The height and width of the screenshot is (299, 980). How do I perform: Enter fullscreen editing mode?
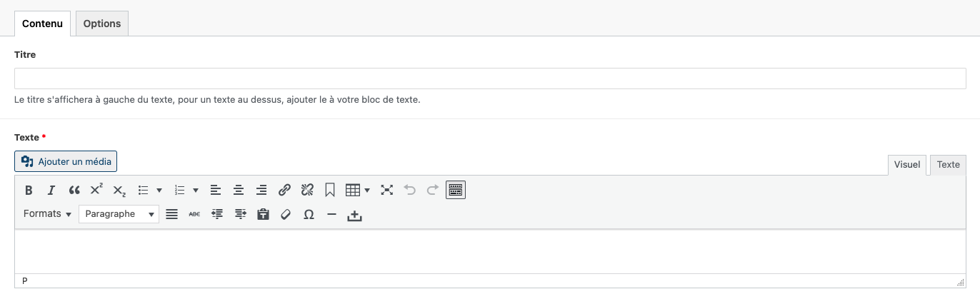pyautogui.click(x=387, y=191)
